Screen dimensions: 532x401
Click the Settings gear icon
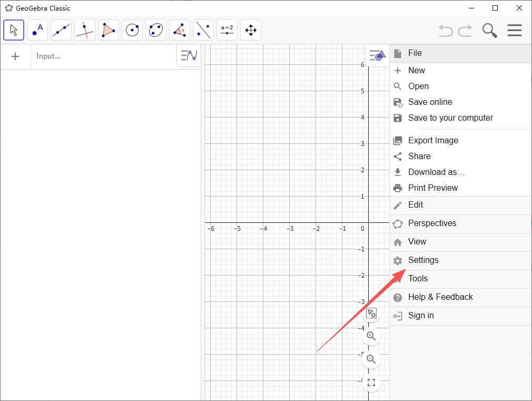point(398,260)
